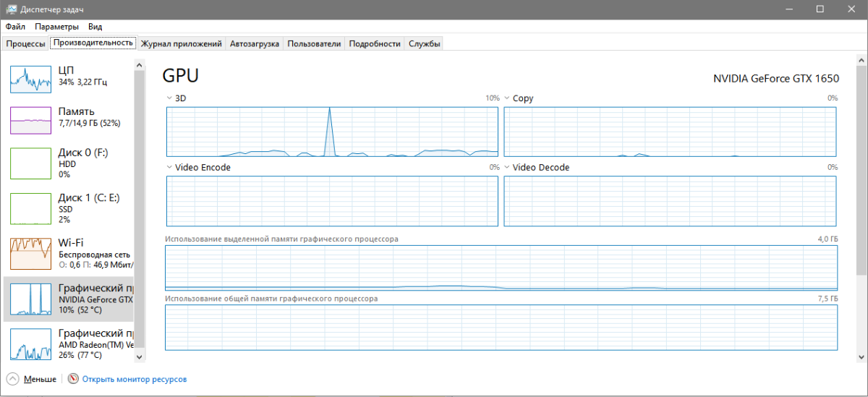The height and width of the screenshot is (397, 868).
Task: Open the Файл menu
Action: tap(15, 26)
